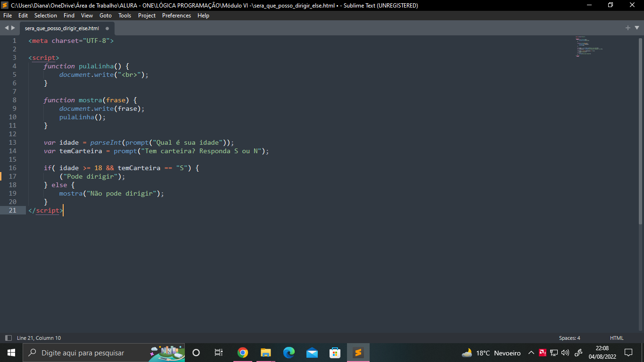The image size is (644, 362).
Task: Click the Sublime Text taskbar icon
Action: 358,353
